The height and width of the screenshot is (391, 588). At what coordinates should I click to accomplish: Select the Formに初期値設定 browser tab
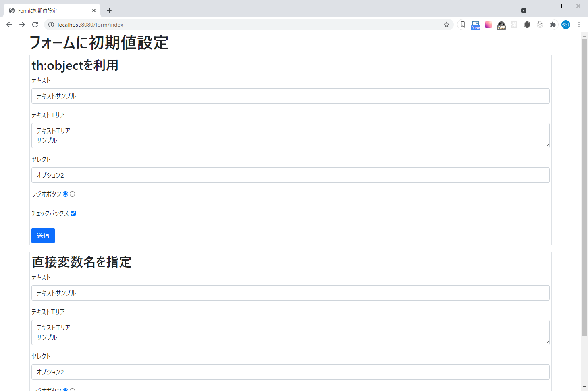tap(48, 10)
